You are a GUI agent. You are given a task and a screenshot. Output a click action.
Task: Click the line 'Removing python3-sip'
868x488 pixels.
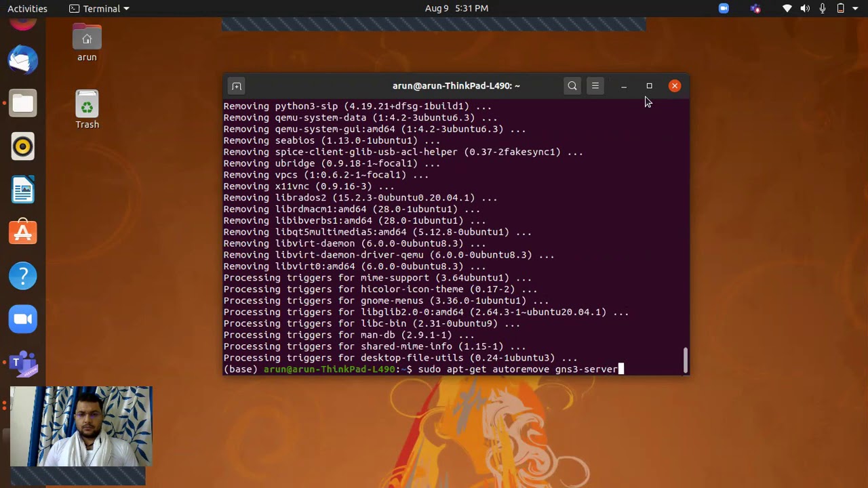coord(358,106)
